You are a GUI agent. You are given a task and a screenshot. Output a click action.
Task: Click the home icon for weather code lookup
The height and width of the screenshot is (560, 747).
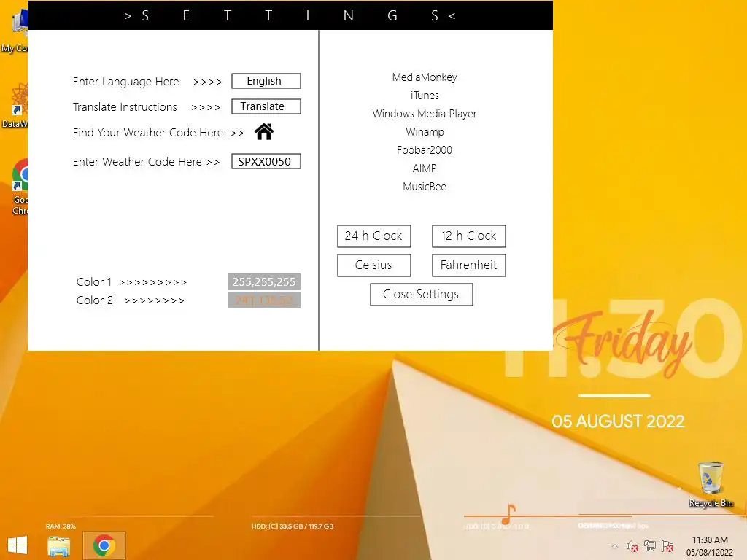(x=264, y=131)
